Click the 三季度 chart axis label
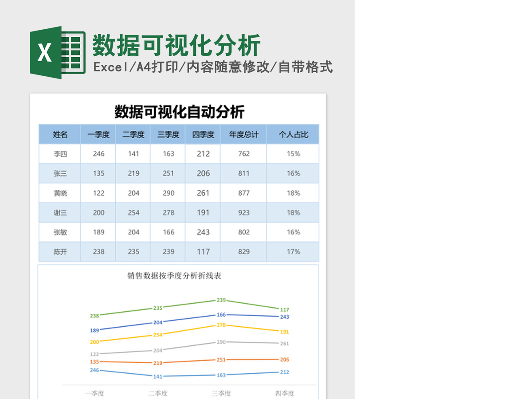 coord(221,393)
